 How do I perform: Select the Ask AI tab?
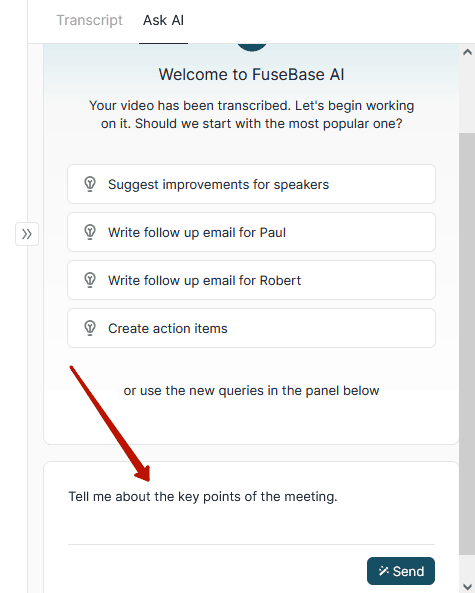pyautogui.click(x=163, y=20)
